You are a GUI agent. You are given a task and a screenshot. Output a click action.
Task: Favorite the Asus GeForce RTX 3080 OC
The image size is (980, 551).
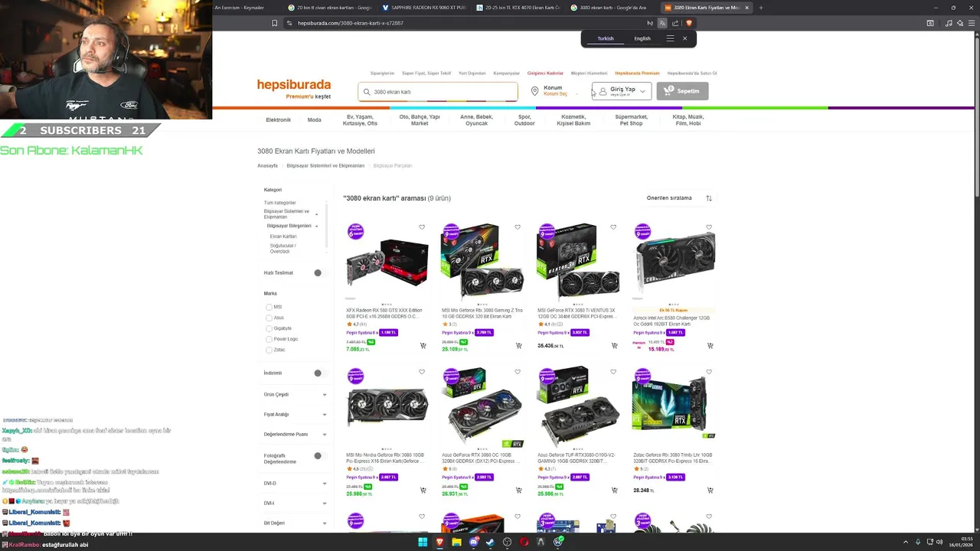point(518,372)
